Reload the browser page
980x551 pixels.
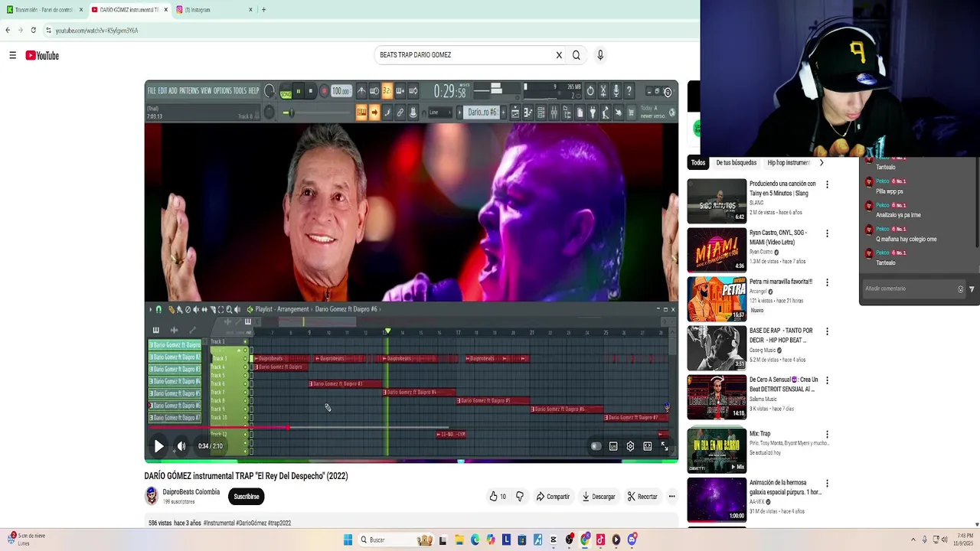pos(33,31)
